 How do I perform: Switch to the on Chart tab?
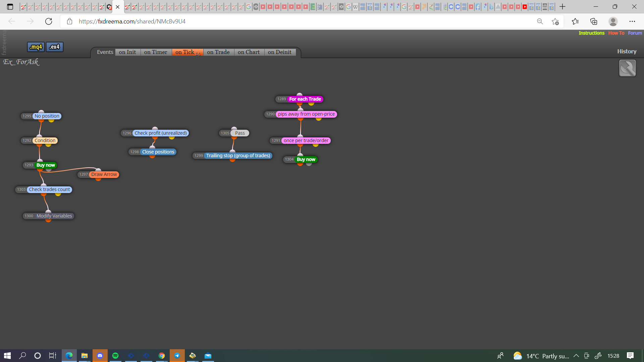click(249, 52)
